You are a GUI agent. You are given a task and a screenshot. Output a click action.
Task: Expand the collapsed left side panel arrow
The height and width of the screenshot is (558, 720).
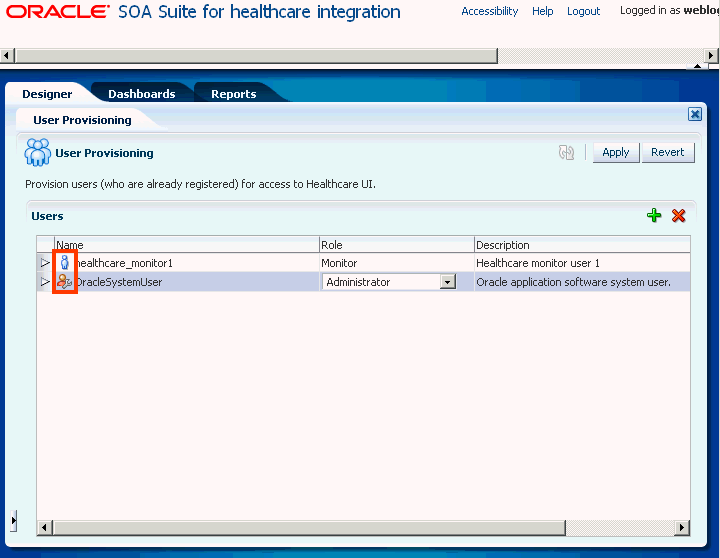click(x=13, y=521)
